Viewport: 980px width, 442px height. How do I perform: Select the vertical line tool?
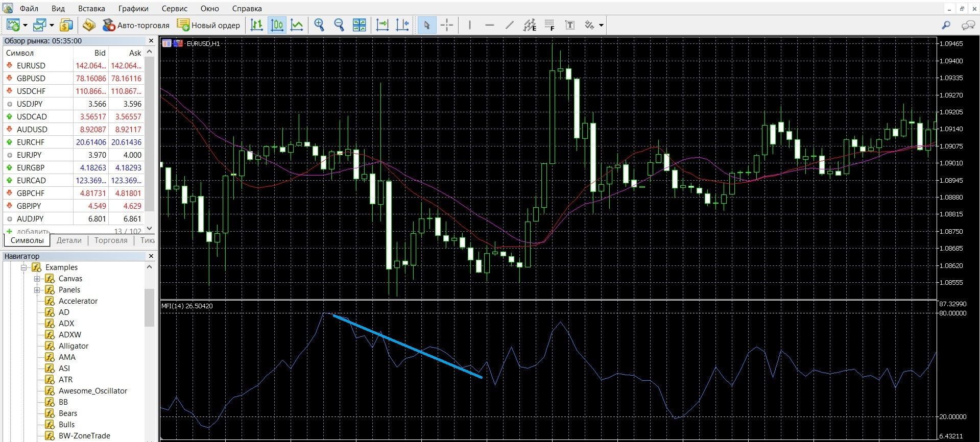pyautogui.click(x=470, y=24)
